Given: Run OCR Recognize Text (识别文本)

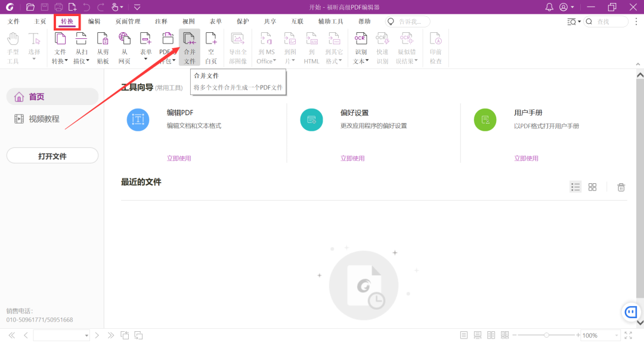Looking at the screenshot, I should click(361, 48).
